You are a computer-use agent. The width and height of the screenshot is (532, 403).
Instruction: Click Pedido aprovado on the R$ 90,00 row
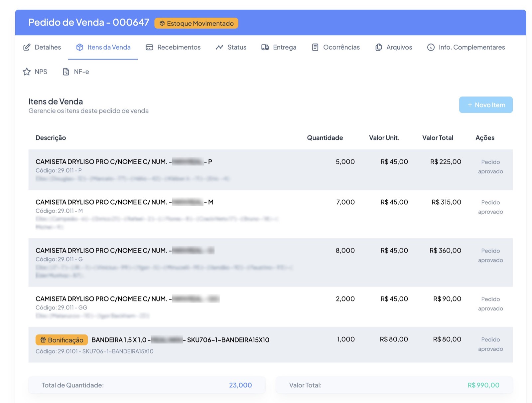490,304
